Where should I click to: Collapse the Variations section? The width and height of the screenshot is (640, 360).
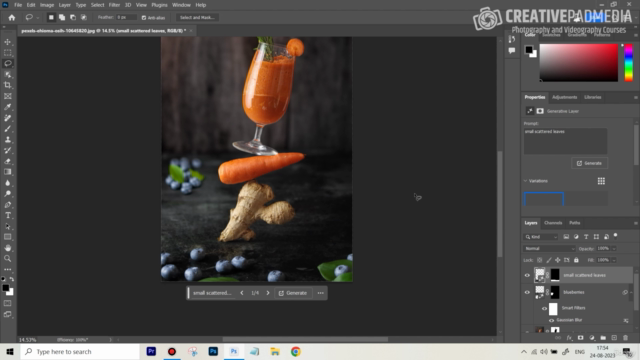pos(526,181)
